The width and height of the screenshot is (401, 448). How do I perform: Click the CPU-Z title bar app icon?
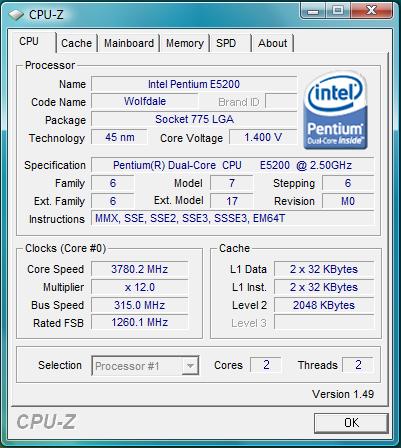click(x=16, y=14)
